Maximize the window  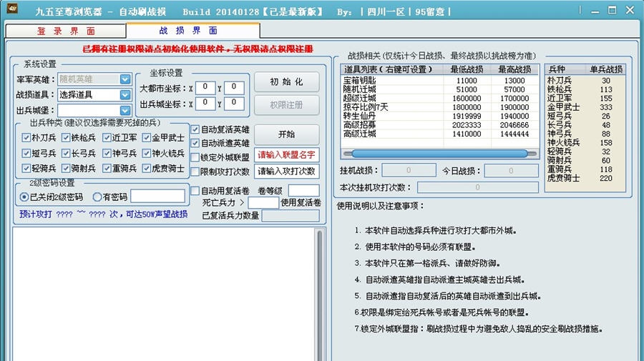click(x=613, y=10)
